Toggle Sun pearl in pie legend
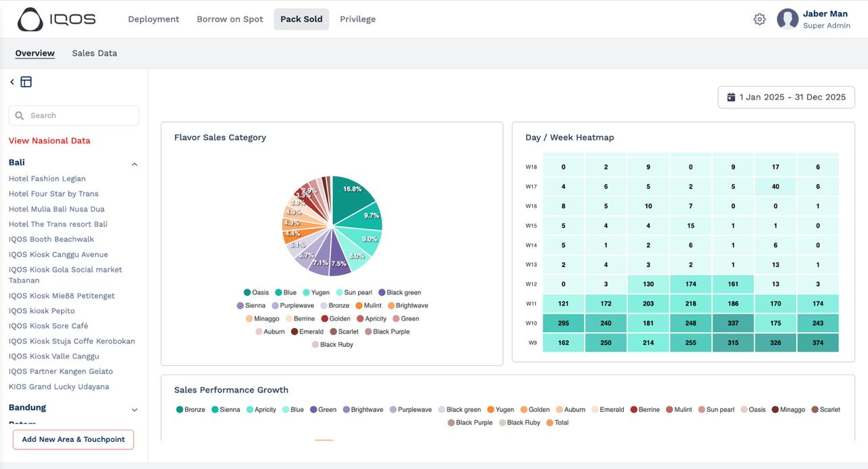 tap(353, 293)
